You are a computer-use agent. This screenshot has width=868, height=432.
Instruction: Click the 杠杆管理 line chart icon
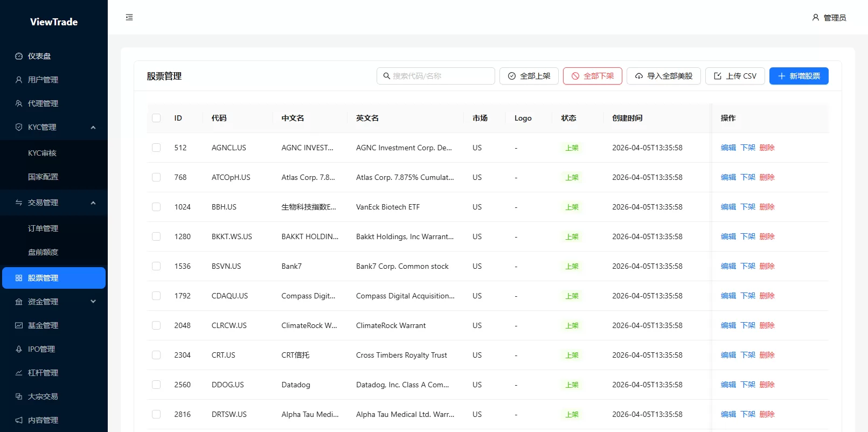coord(19,373)
